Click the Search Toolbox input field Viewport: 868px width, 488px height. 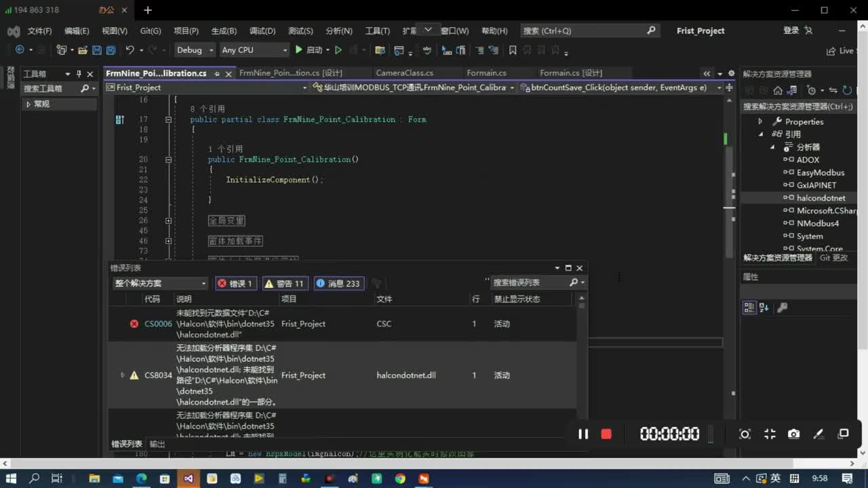tap(50, 88)
